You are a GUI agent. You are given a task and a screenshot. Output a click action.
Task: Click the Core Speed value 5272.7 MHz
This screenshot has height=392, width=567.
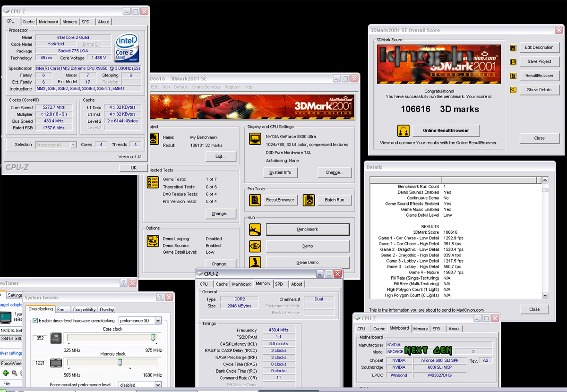point(54,108)
